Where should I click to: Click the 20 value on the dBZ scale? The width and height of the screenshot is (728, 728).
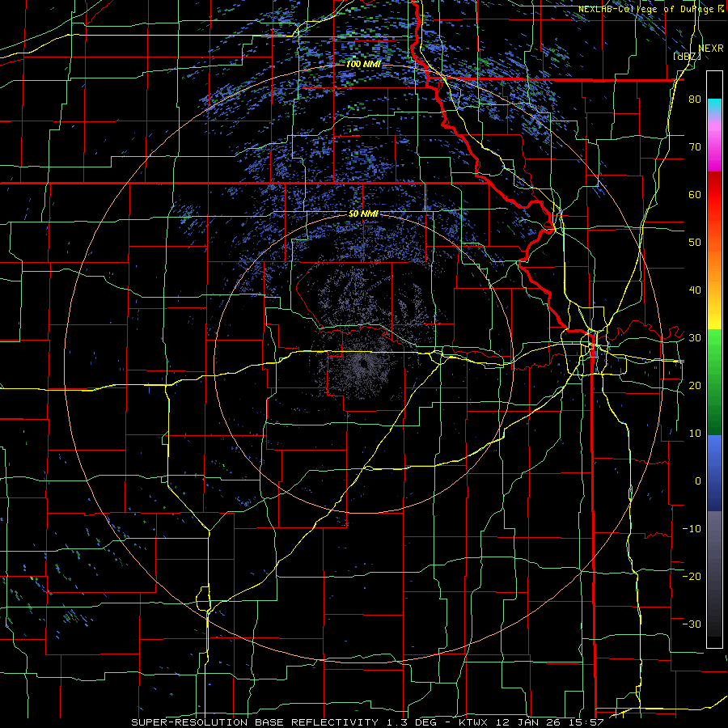695,385
